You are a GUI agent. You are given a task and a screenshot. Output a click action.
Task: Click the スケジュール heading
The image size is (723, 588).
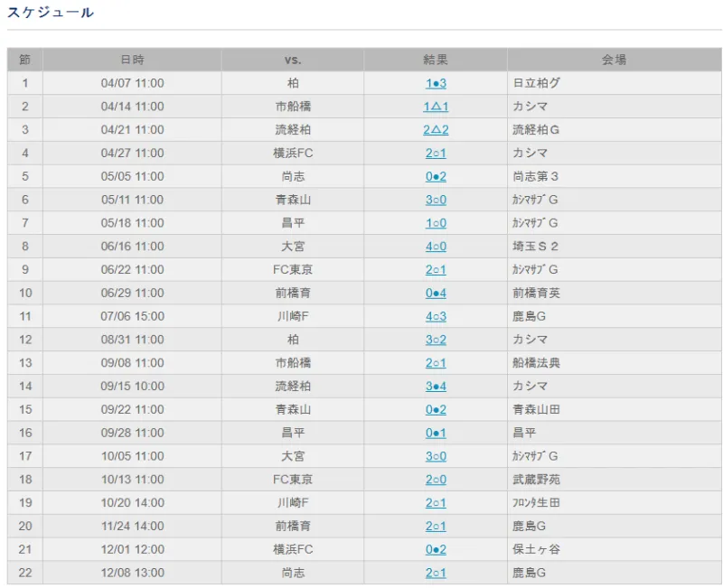click(x=51, y=13)
